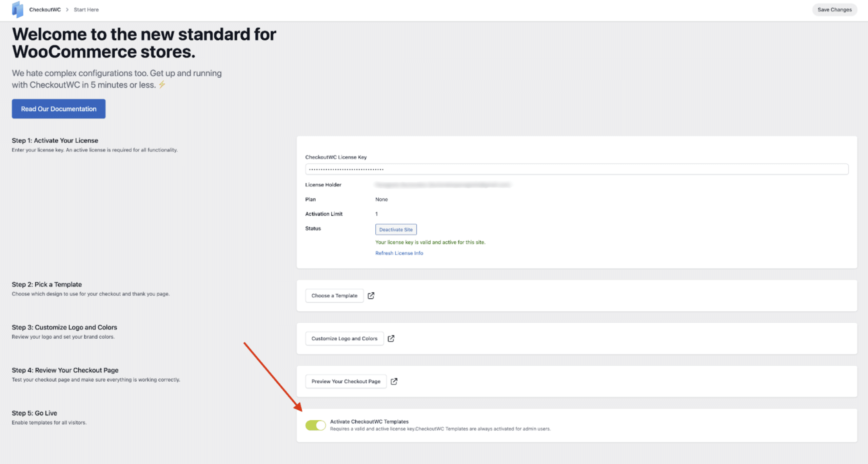Click the blurred License Holder value

click(442, 185)
